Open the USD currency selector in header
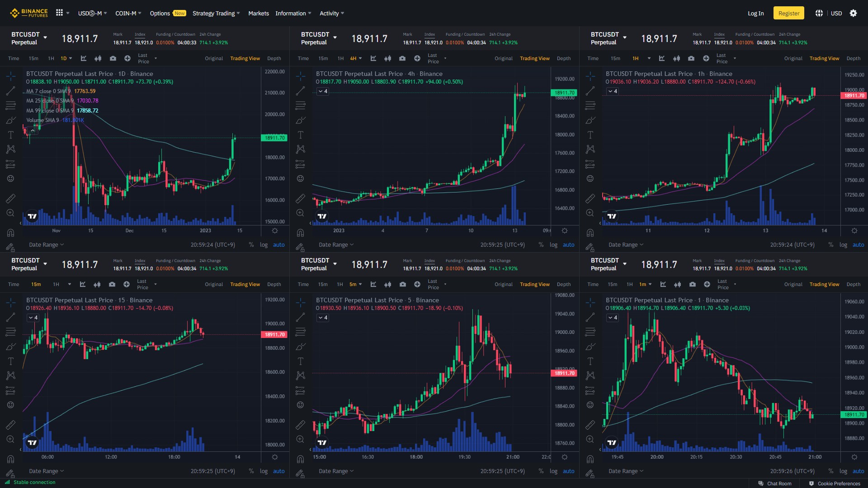Viewport: 868px width, 488px height. pos(836,13)
